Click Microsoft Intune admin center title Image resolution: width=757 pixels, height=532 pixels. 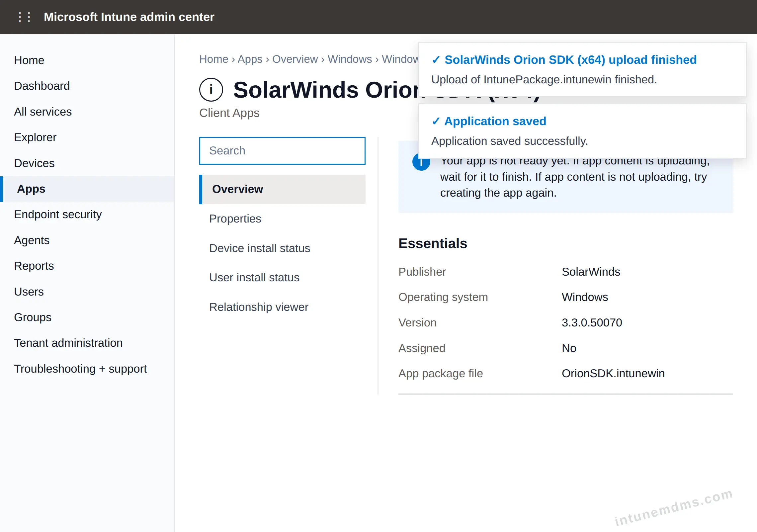click(x=129, y=17)
